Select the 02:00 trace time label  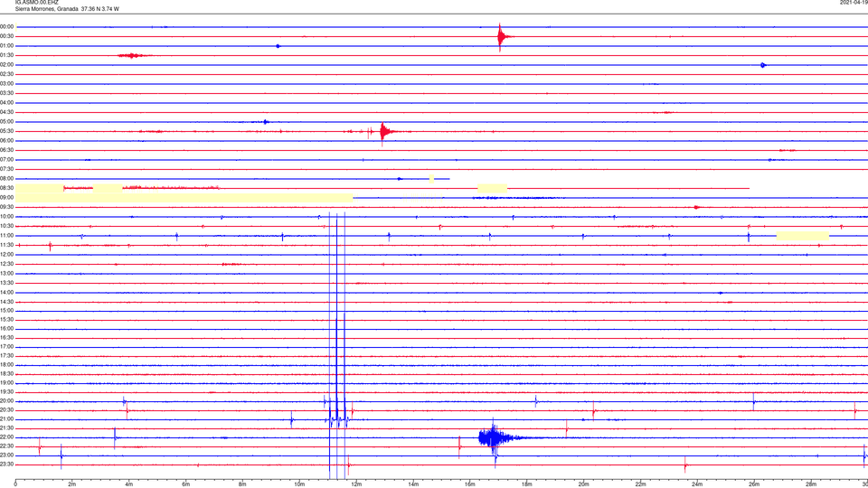point(7,65)
